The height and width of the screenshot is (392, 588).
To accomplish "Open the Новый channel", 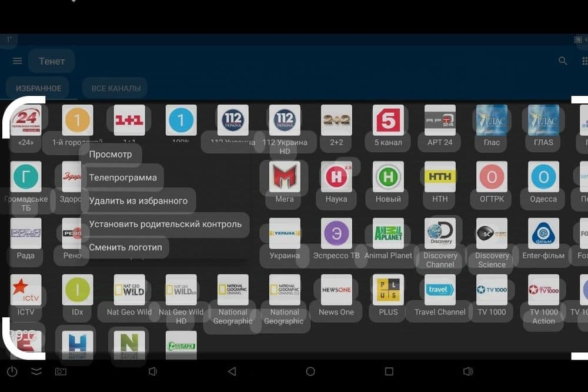I will pos(388,176).
